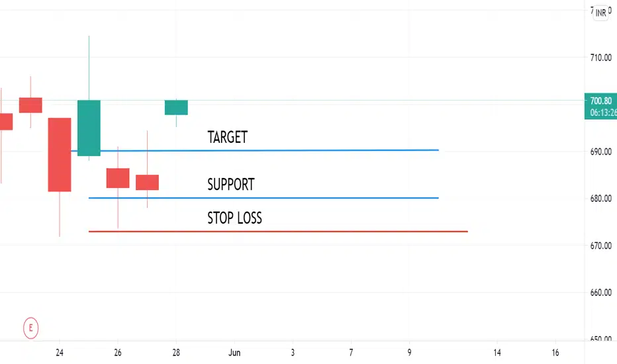Click the 660.00 price axis label
This screenshot has width=617, height=364.
pyautogui.click(x=601, y=293)
